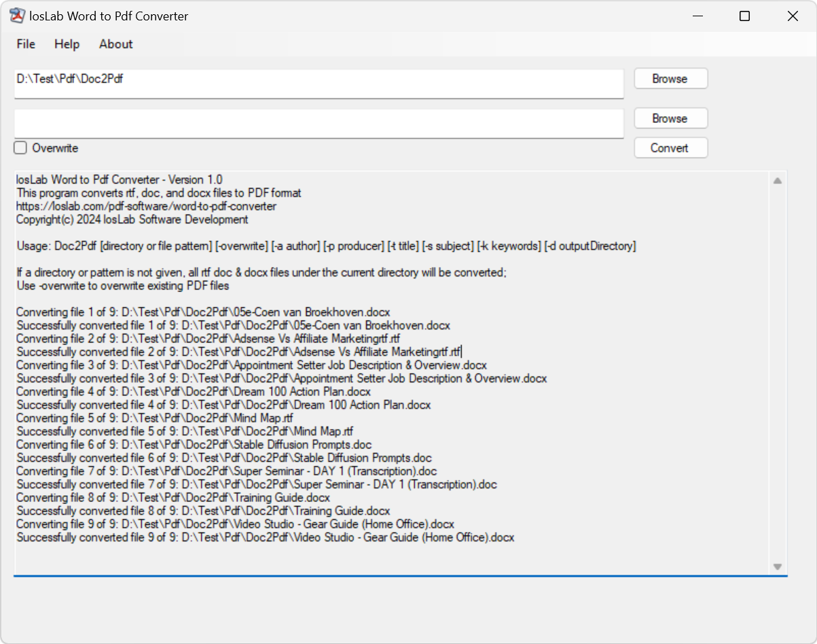Click 'Converting file 1 of 9' log line
The image size is (817, 644).
click(x=203, y=312)
